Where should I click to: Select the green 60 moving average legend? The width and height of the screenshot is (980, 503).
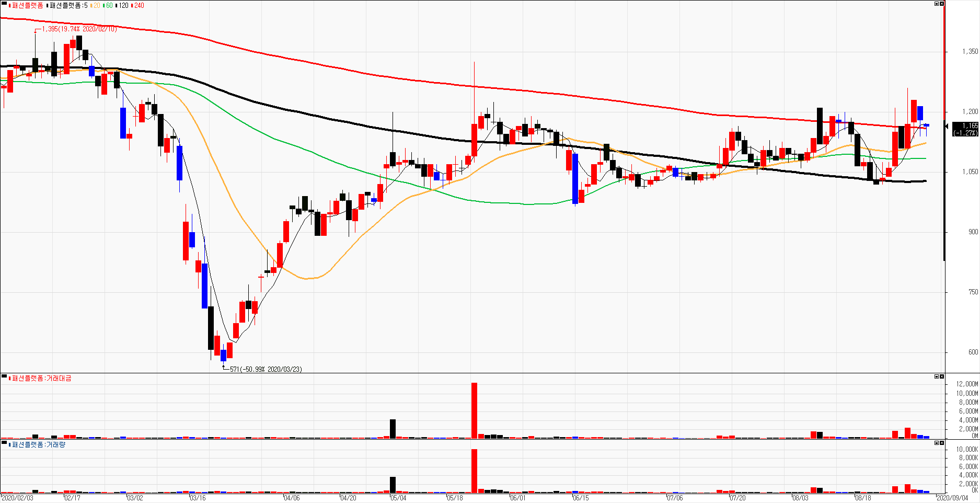108,5
